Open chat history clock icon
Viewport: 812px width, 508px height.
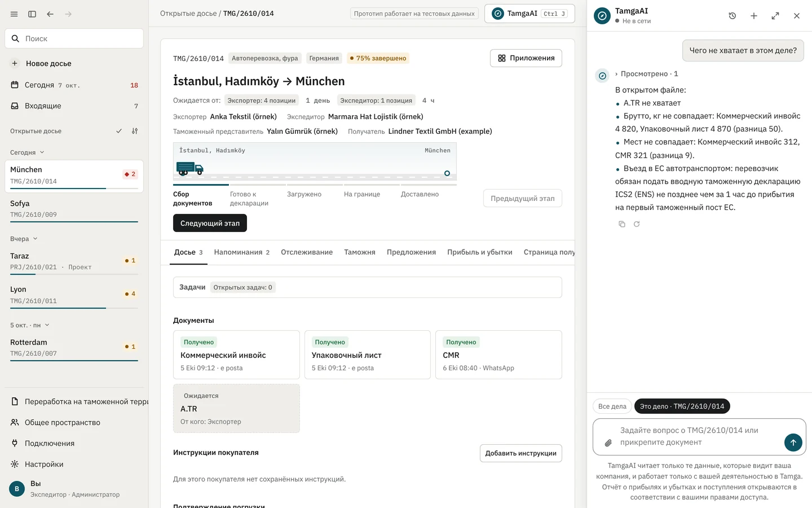(x=732, y=16)
